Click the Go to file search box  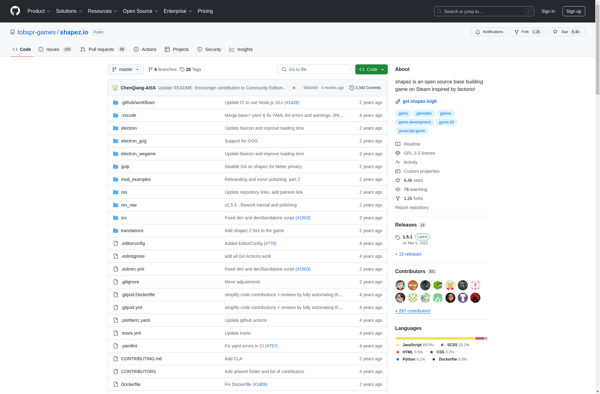point(314,69)
